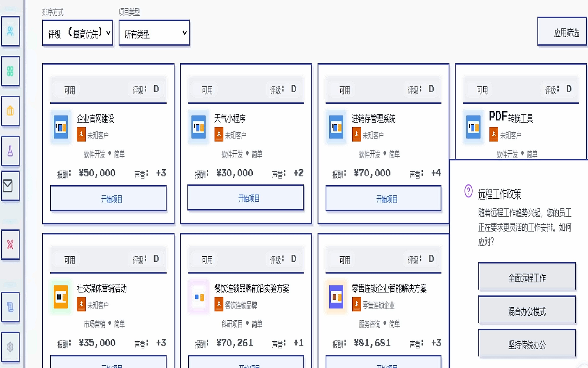
Task: Click 评级 D on 天气小程序 card
Action: click(283, 90)
